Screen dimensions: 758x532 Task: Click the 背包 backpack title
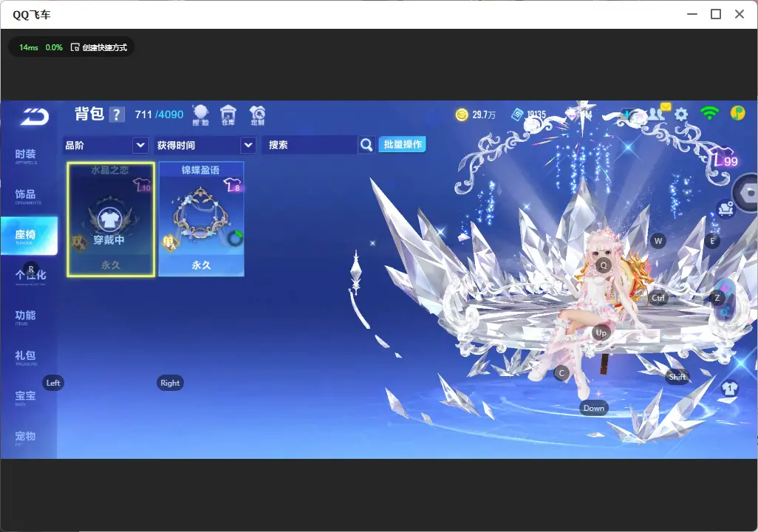pyautogui.click(x=89, y=114)
